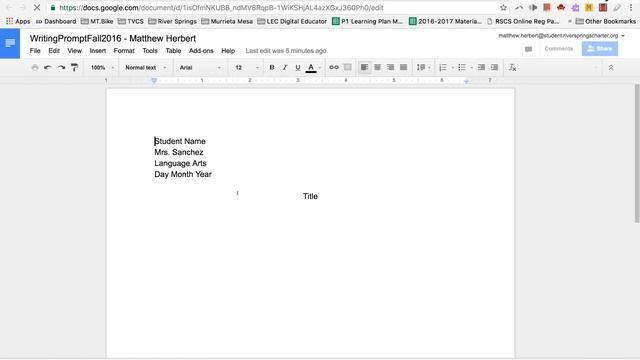Image resolution: width=640 pixels, height=360 pixels.
Task: Click the 'Title' text in document
Action: [x=310, y=196]
